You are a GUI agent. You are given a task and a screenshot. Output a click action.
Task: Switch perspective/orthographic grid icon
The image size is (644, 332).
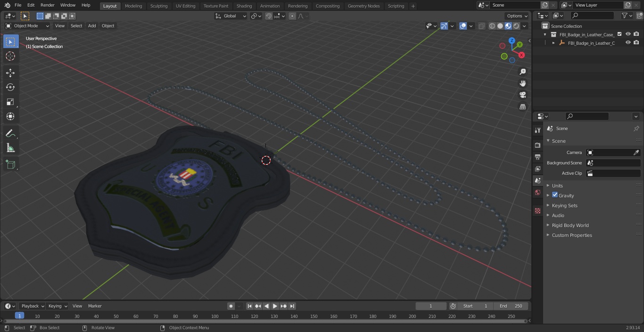[x=522, y=107]
